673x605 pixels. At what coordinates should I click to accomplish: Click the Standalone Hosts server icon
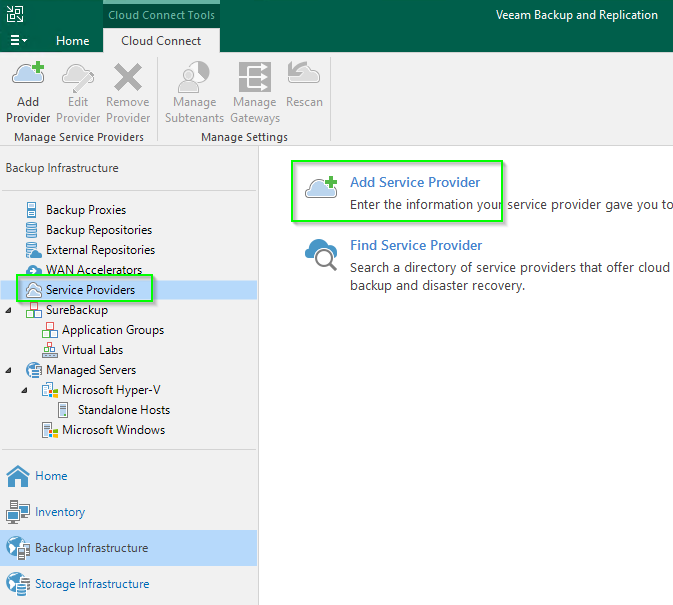tap(63, 410)
